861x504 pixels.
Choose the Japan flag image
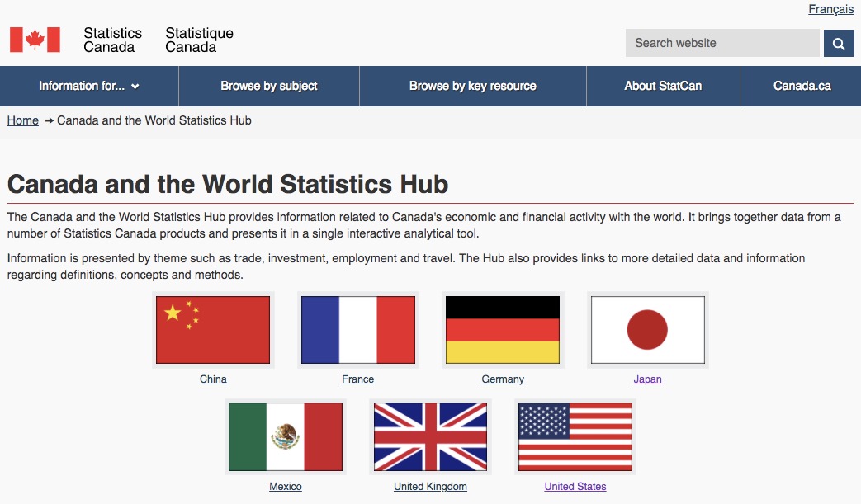pos(647,330)
